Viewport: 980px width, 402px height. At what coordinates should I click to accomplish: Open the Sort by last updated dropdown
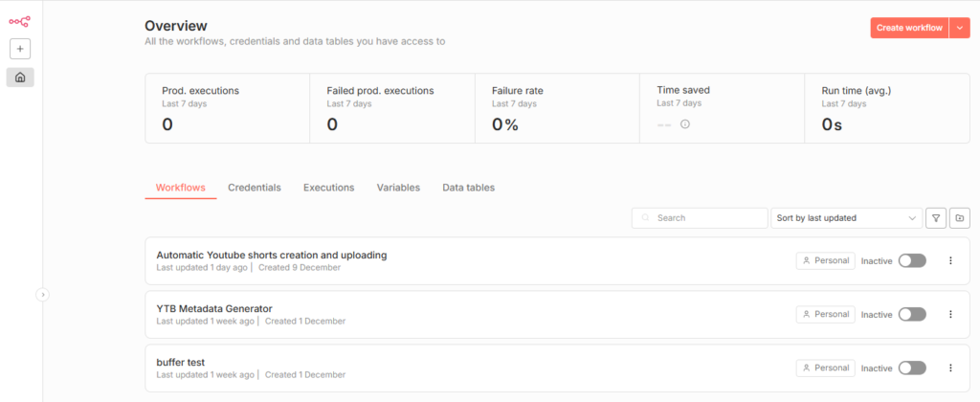click(x=846, y=218)
